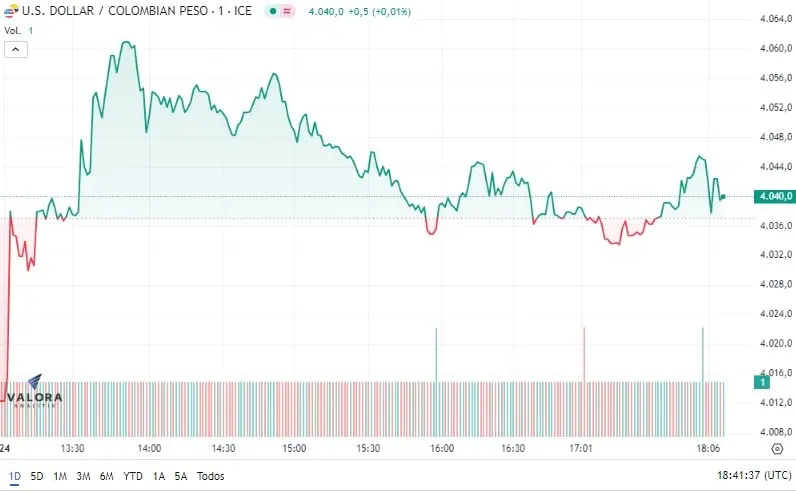Click the Vol. indicator label
The image size is (796, 492).
tap(13, 30)
